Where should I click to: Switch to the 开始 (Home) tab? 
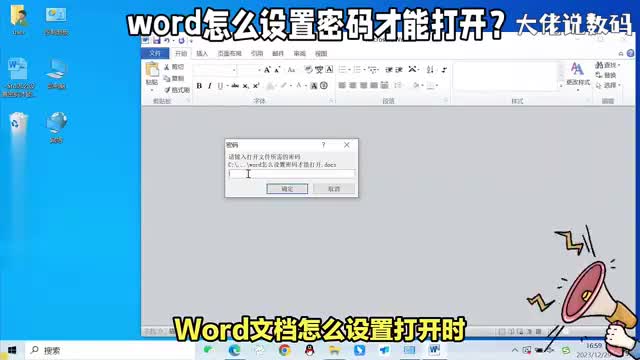181,53
